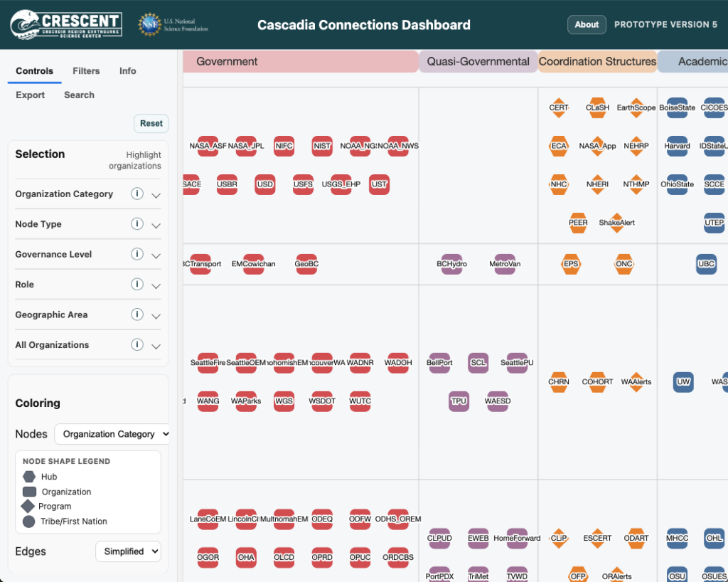Viewport: 728px width, 582px height.
Task: Click the Hub legend hexagon shape
Action: [28, 477]
